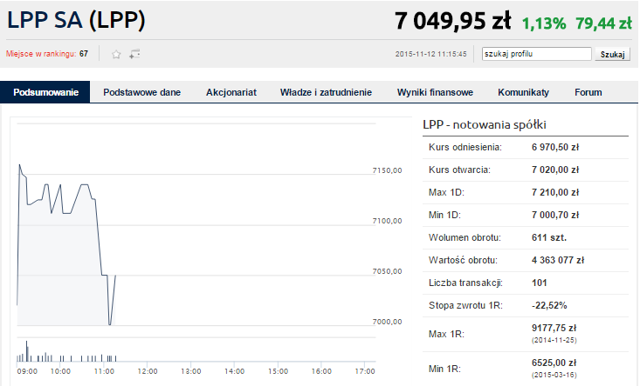Click the price line low point near 7000
Image resolution: width=640 pixels, height=386 pixels.
point(110,324)
